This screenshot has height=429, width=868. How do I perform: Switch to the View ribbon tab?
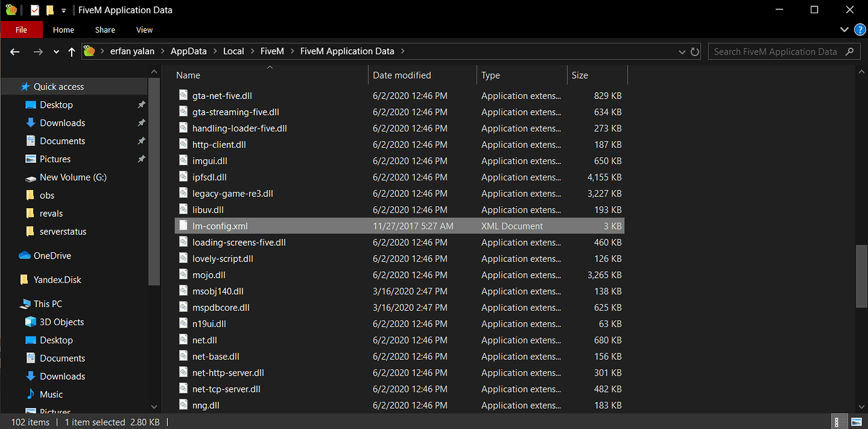coord(144,30)
